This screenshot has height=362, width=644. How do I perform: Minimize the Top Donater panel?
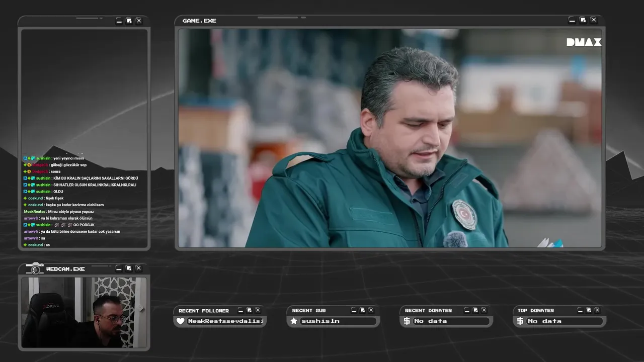pos(580,310)
